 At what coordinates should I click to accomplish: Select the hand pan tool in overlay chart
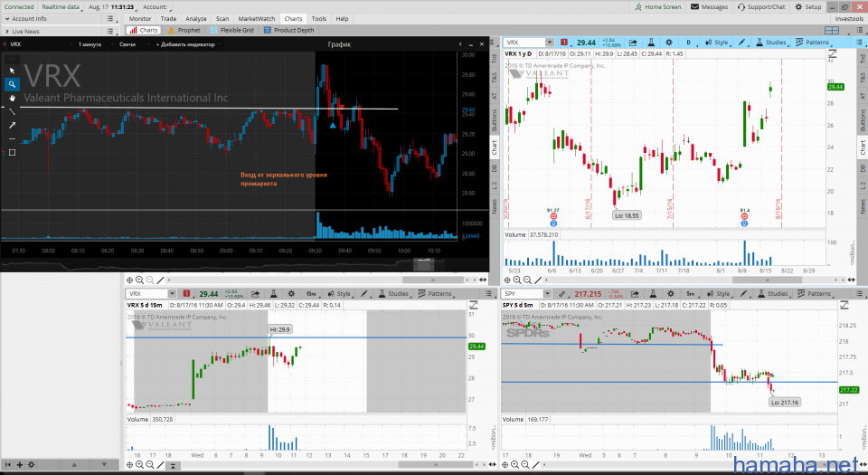(12, 98)
